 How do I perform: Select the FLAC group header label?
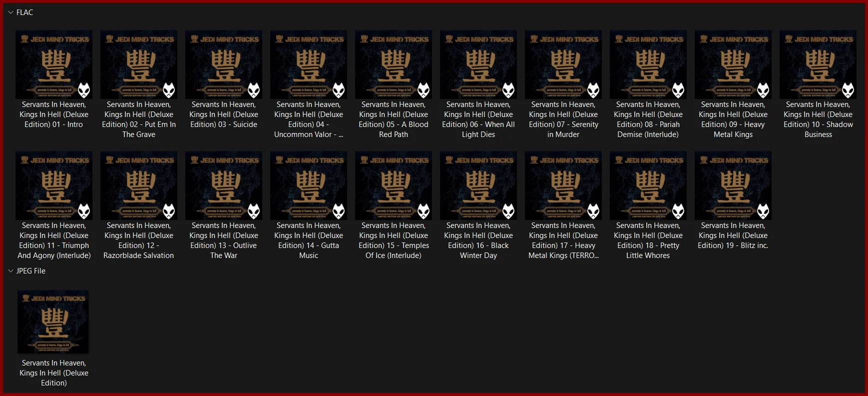pos(24,12)
